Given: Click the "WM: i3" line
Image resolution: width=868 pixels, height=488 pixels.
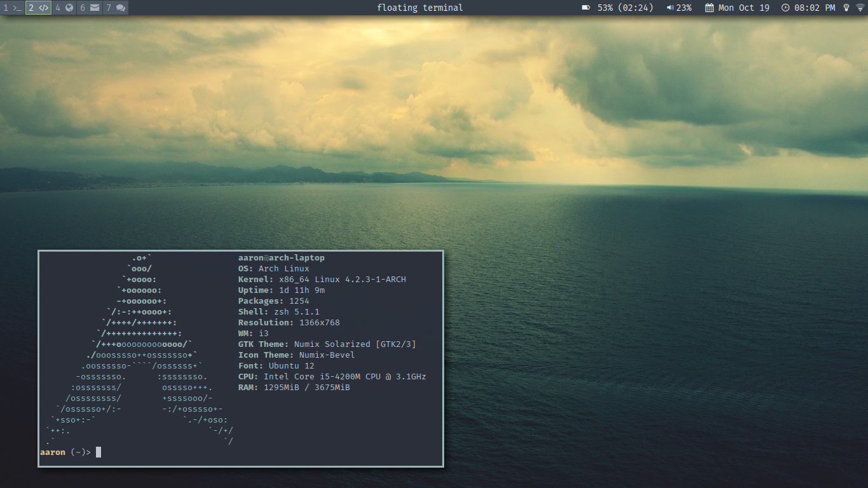Looking at the screenshot, I should pos(254,334).
